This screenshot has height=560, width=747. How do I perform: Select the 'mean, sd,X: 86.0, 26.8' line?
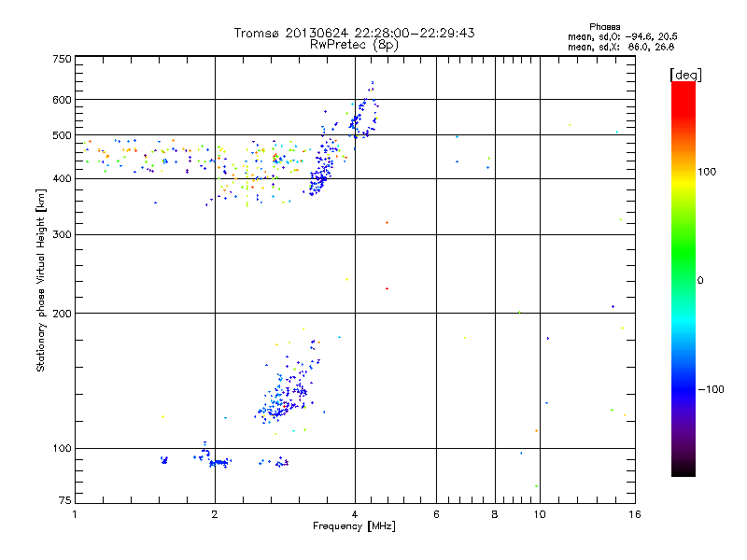[621, 47]
